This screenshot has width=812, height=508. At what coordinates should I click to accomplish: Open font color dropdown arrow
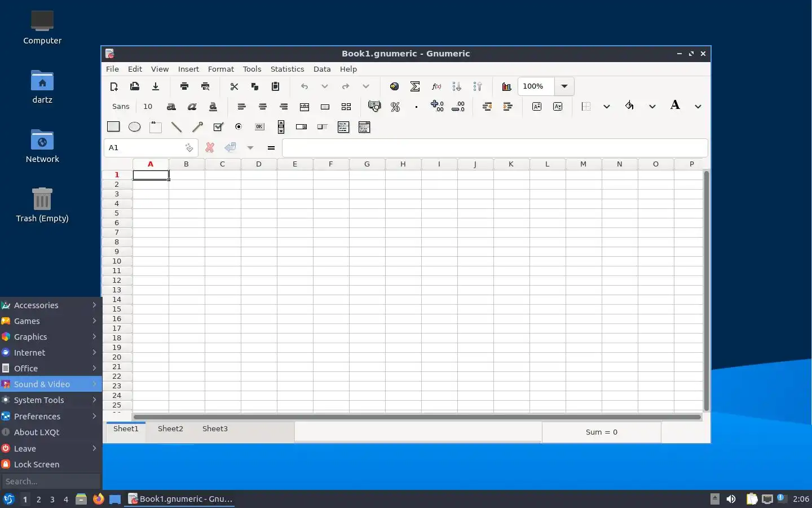[698, 107]
